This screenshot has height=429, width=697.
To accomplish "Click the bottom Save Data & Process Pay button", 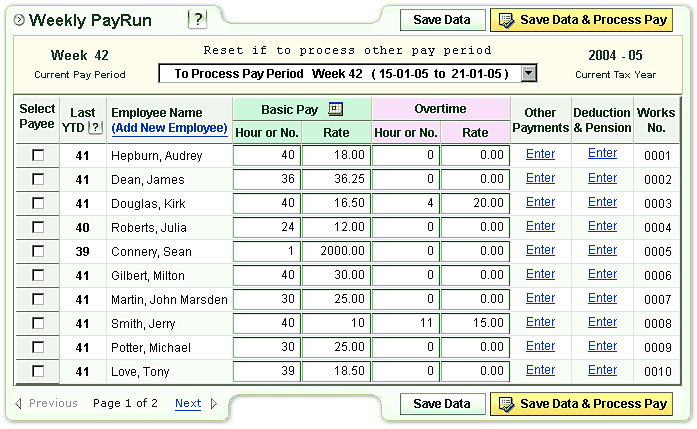I will coord(581,404).
